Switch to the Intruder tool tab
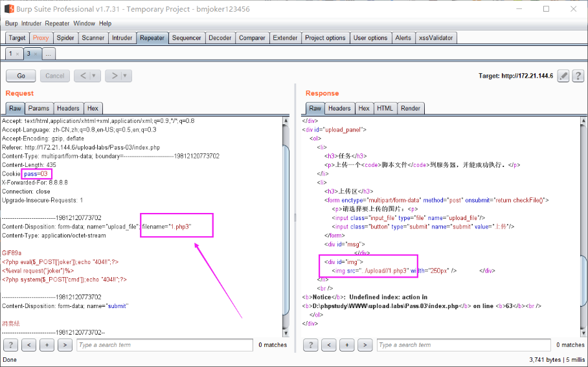Screen dimensions: 588x367 [x=122, y=38]
